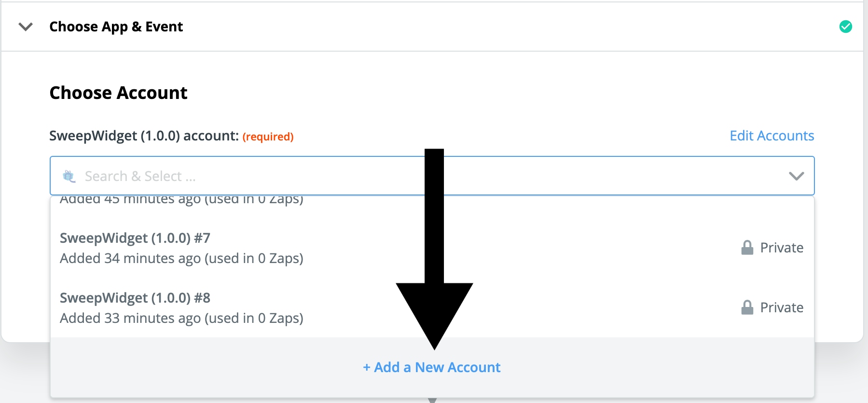
Task: Click the account added 45 minutes ago
Action: point(182,199)
